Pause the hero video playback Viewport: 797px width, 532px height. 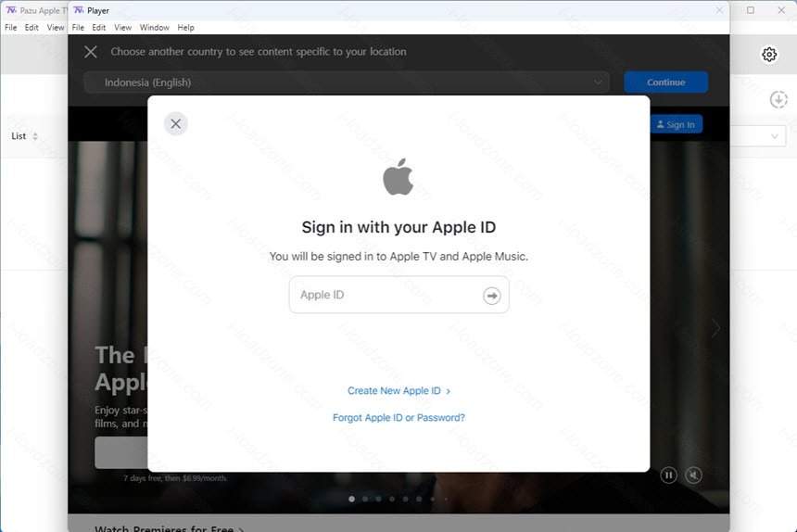tap(668, 475)
